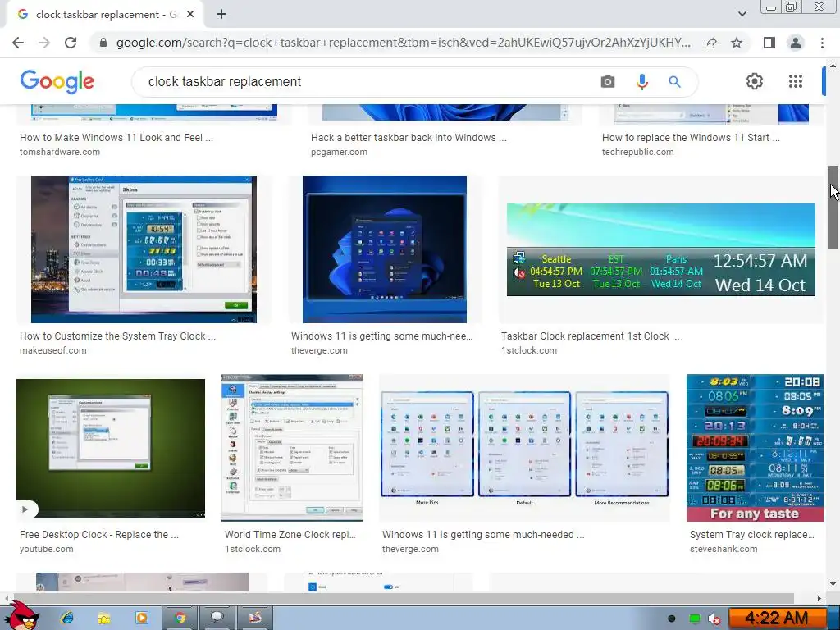Switch to Chrome in the taskbar
This screenshot has width=840, height=630.
click(x=180, y=619)
